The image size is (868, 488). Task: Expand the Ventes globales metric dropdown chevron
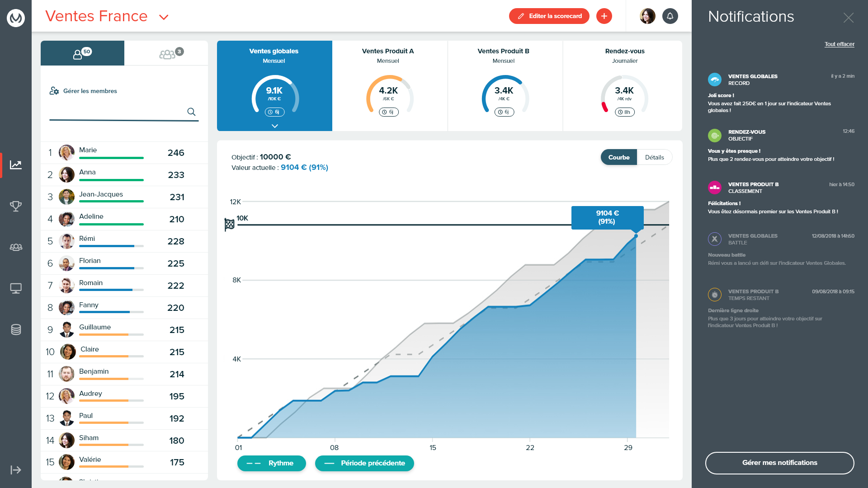275,125
